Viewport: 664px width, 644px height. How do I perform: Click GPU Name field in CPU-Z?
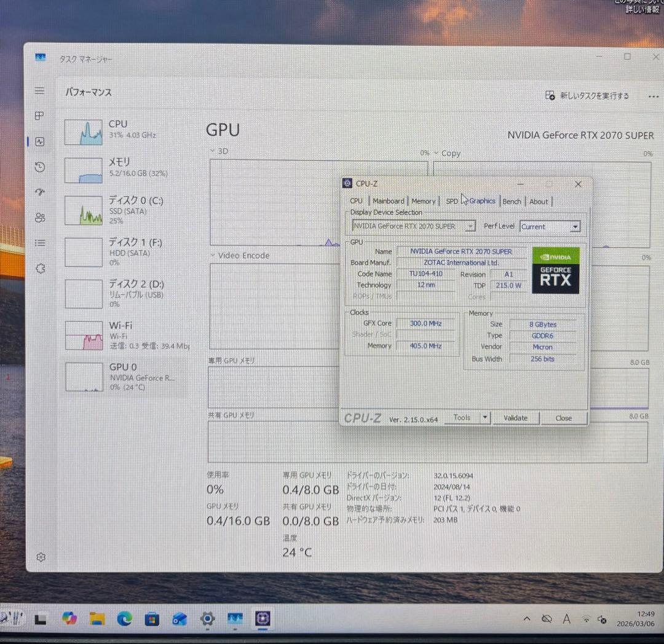pyautogui.click(x=461, y=251)
